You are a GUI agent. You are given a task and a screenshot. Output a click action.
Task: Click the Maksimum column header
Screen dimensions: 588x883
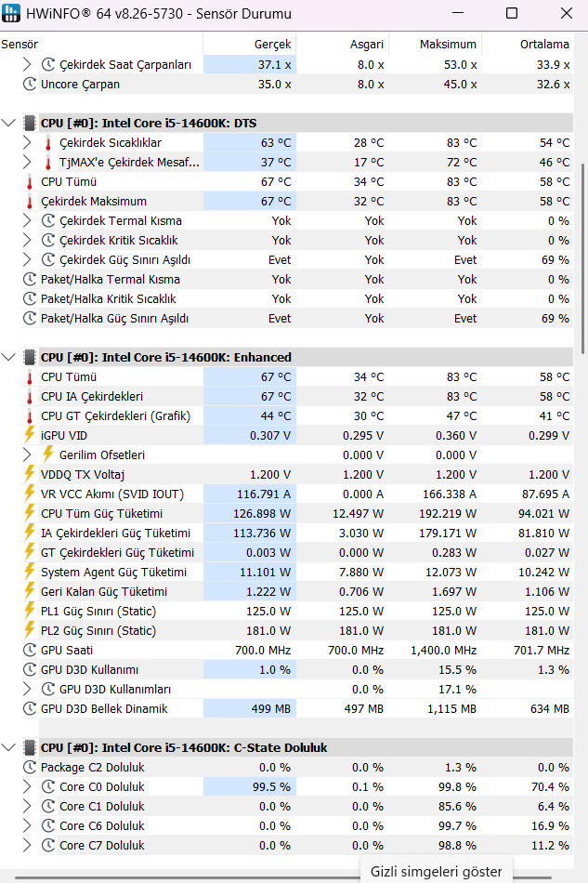(435, 44)
